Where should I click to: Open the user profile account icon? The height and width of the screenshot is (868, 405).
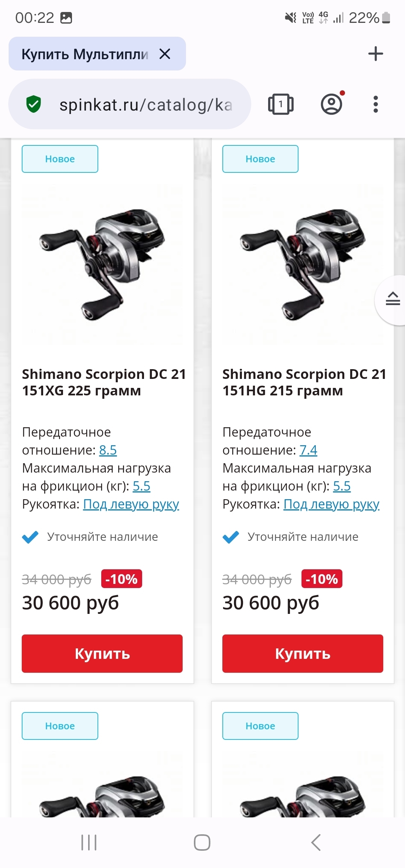331,104
